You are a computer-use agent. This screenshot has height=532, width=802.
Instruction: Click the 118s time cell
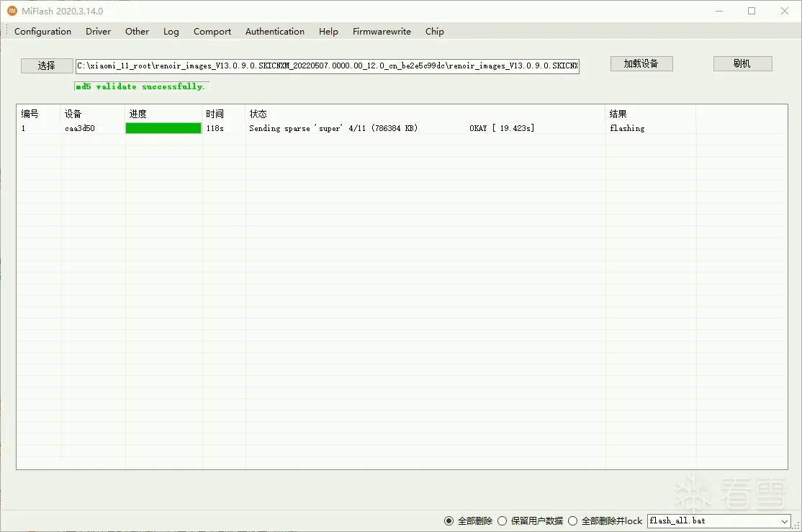point(215,128)
